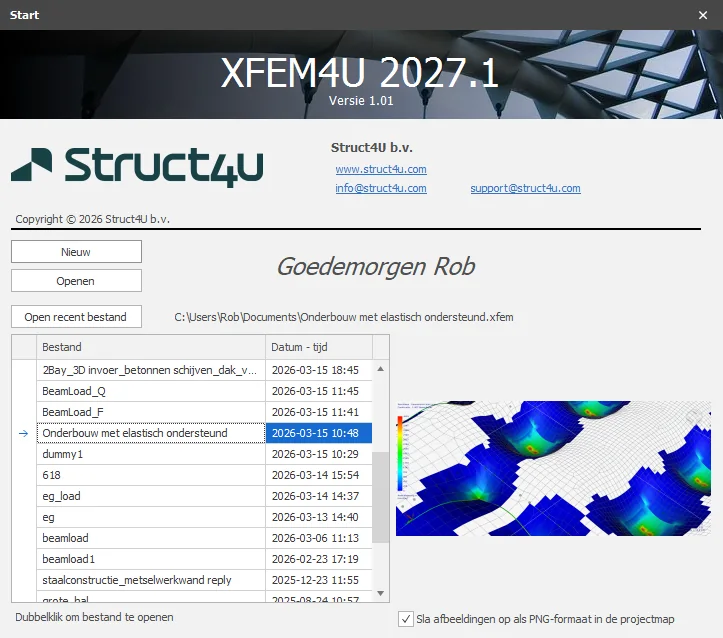Click the Nieuw button

[x=76, y=252]
